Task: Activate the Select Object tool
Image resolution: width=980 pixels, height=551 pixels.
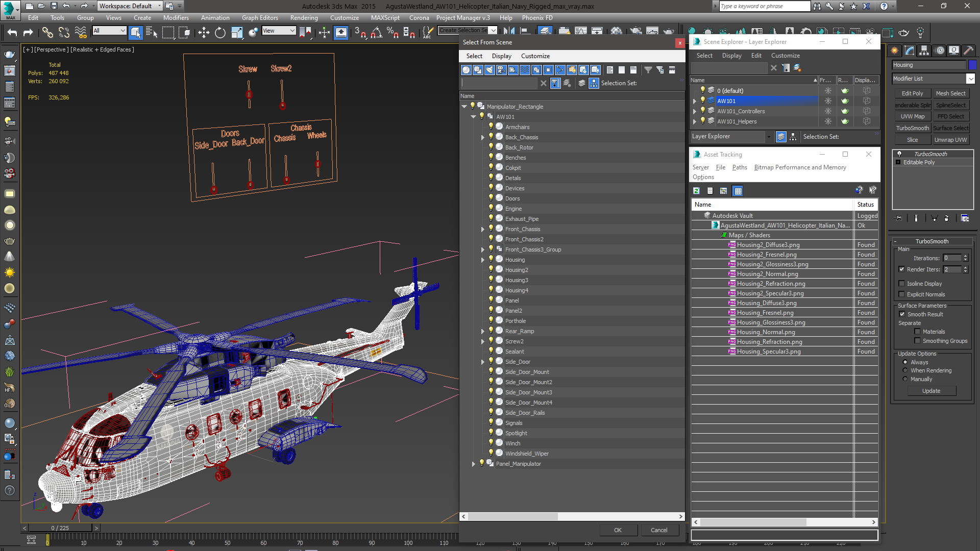Action: (135, 33)
